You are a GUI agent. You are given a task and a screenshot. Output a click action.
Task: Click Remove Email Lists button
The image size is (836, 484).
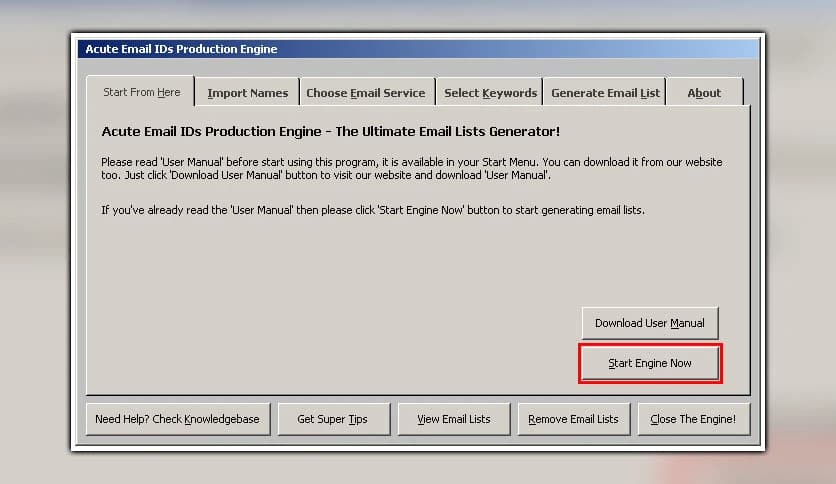pyautogui.click(x=574, y=419)
